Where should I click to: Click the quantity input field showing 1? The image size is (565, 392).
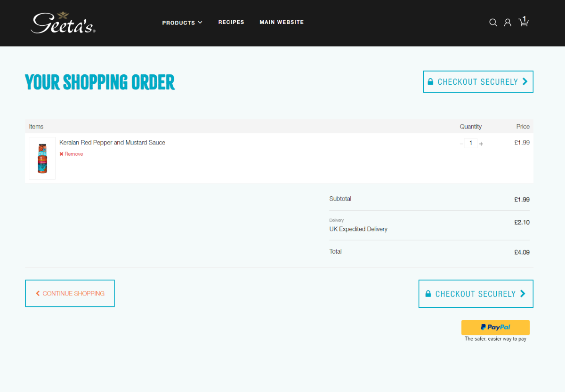tap(470, 143)
